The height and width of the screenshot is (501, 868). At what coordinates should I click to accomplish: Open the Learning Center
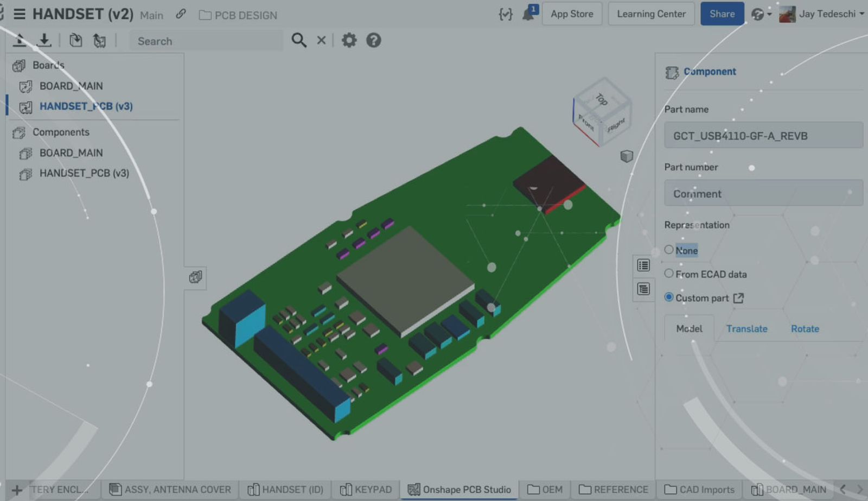[x=651, y=14]
